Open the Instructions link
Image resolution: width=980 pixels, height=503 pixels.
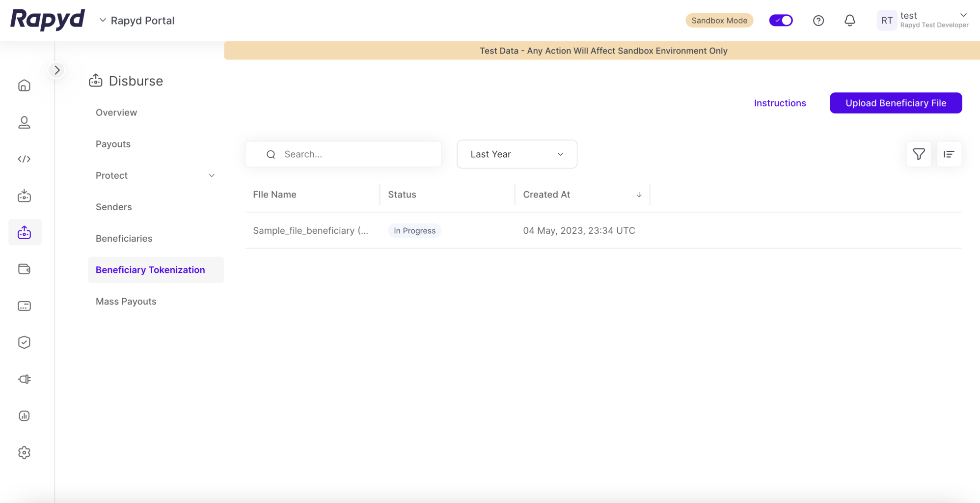pyautogui.click(x=780, y=103)
